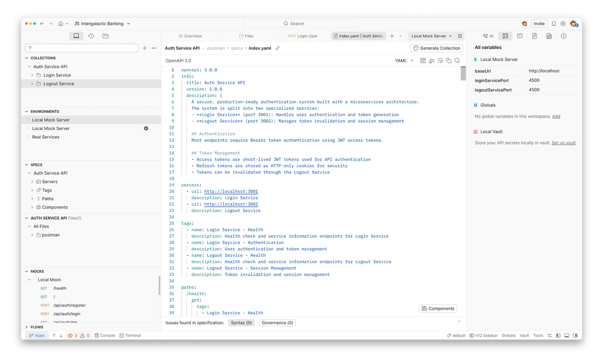The width and height of the screenshot is (603, 364).
Task: Click the Add global variables link
Action: tap(556, 116)
